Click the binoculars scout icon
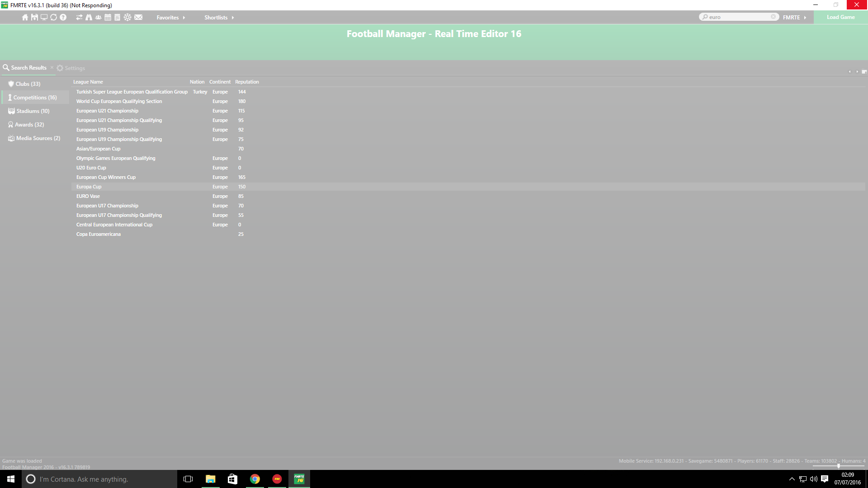Screen dimensions: 868x488 (x=89, y=17)
